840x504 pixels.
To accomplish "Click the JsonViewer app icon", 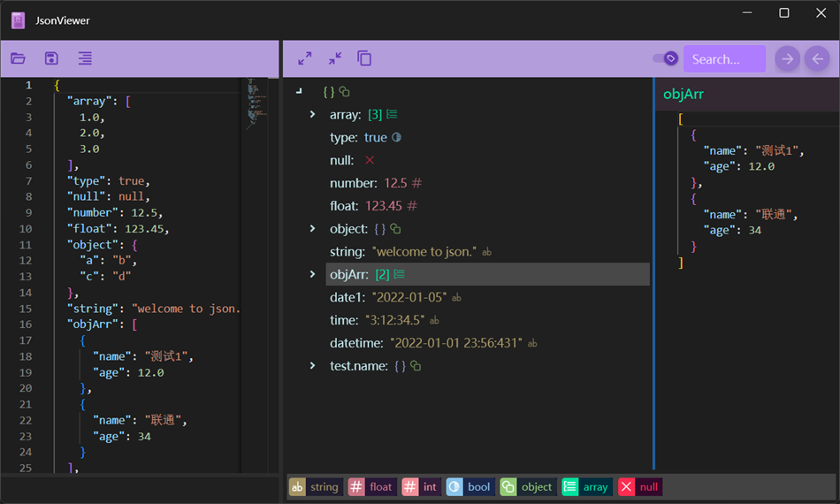I will 19,20.
